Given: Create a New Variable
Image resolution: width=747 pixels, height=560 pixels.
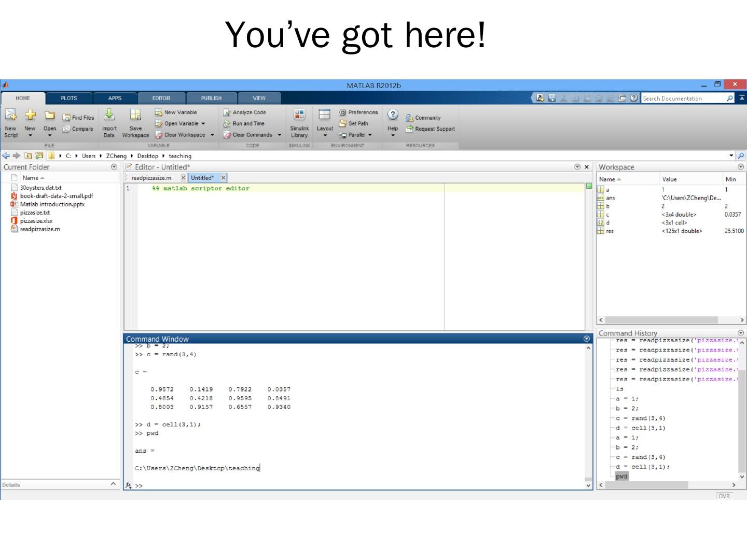Looking at the screenshot, I should coord(176,112).
